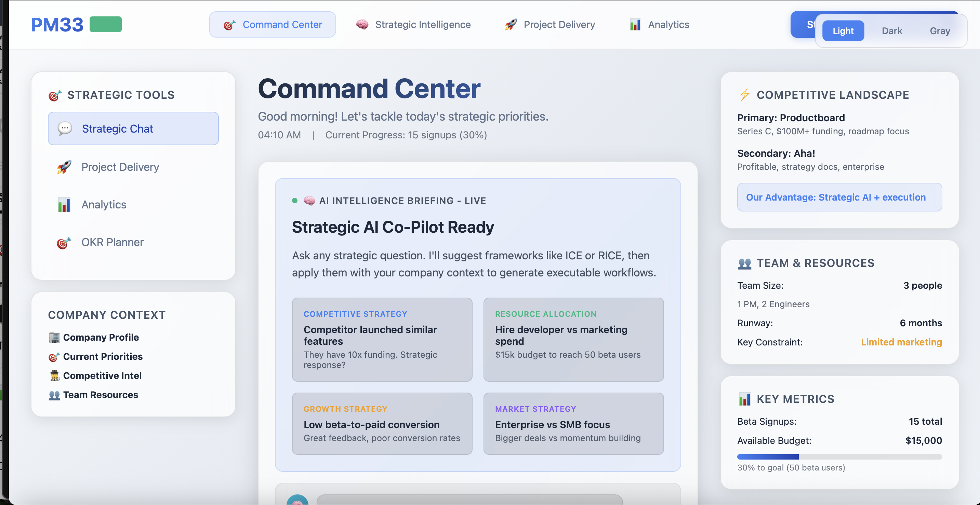Open the Competitor launched similar features card
Screen dimensions: 980x505
(382, 340)
